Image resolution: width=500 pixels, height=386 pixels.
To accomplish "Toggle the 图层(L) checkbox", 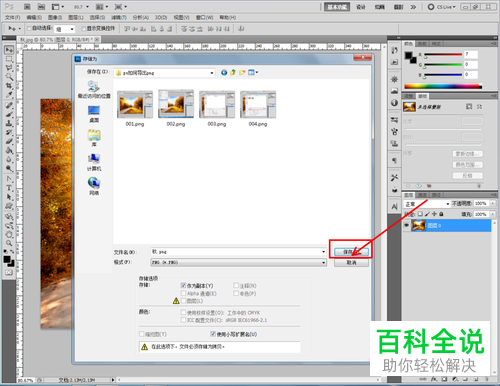I will click(x=183, y=301).
